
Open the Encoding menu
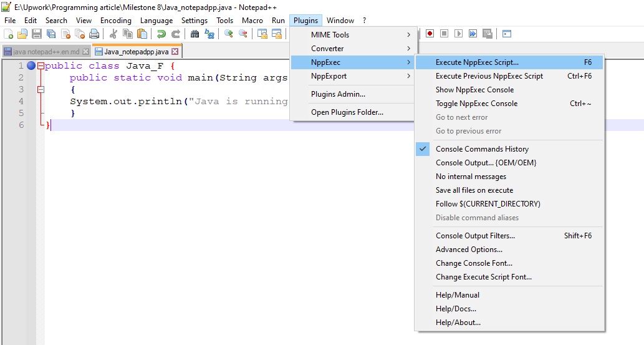pyautogui.click(x=116, y=21)
